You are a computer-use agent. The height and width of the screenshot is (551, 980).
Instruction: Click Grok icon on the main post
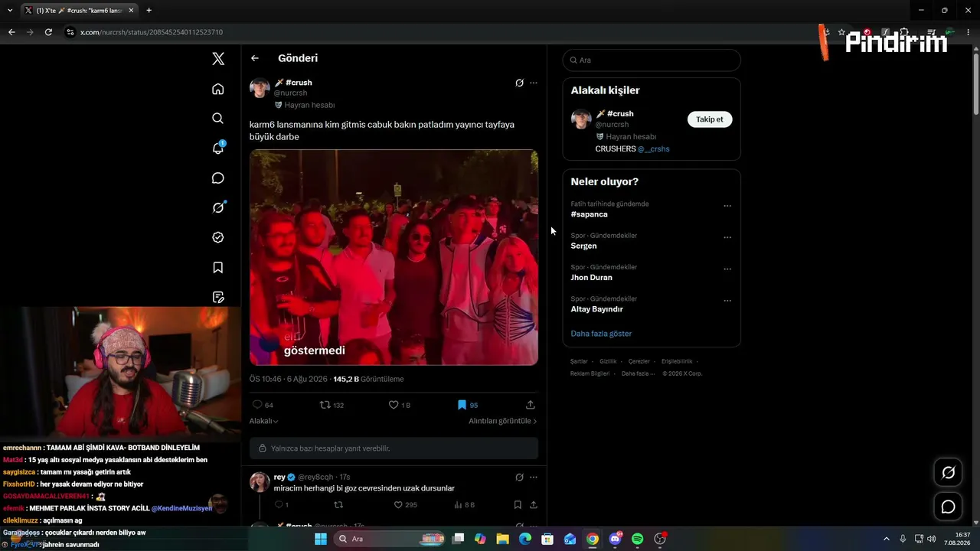tap(519, 83)
